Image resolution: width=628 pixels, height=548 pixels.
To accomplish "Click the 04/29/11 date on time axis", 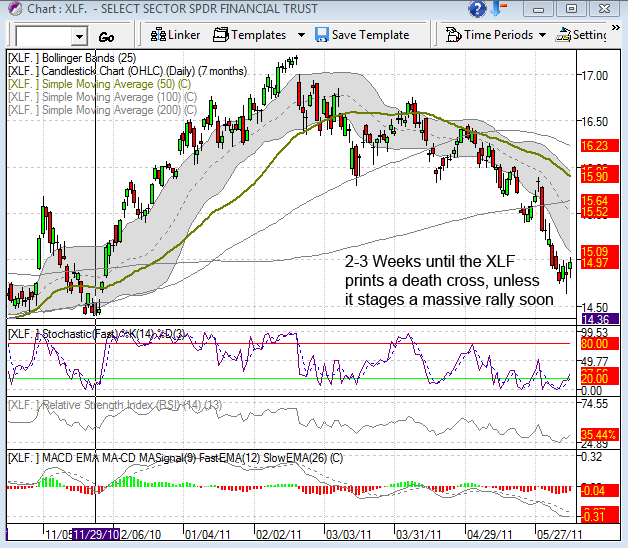I will pos(489,534).
